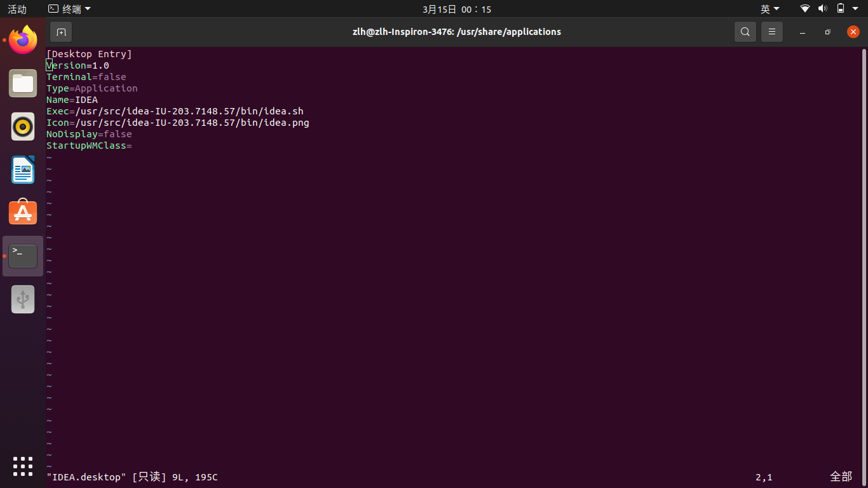Open the Files manager in dock
Image resolution: width=868 pixels, height=488 pixels.
tap(23, 83)
